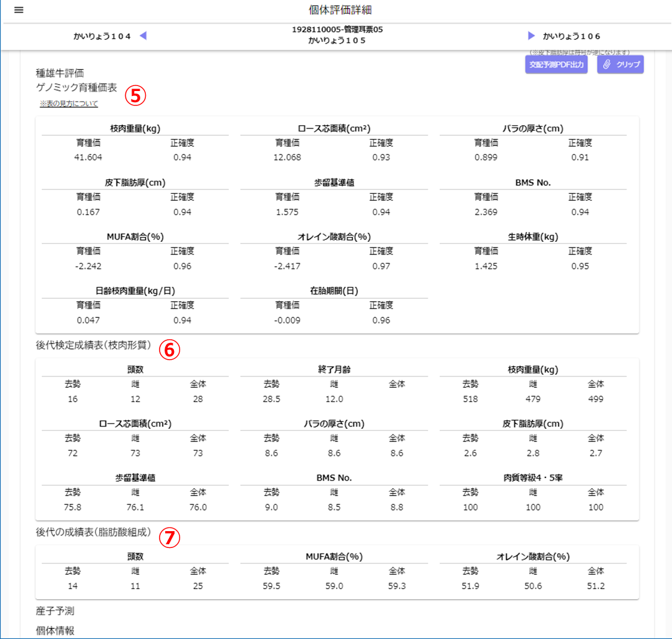Navigate to next animal かいりょう１０６
Viewport: 672px width, 639px height.
tap(572, 36)
